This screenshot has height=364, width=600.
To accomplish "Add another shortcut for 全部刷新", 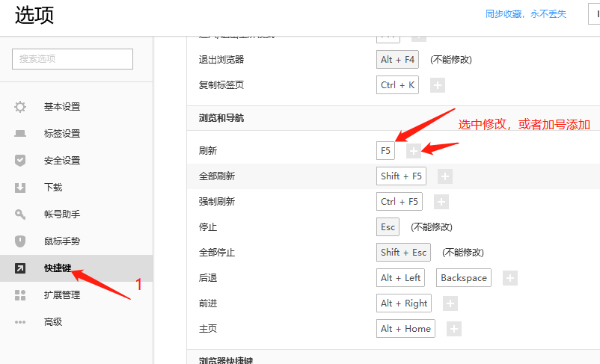I will pyautogui.click(x=444, y=176).
